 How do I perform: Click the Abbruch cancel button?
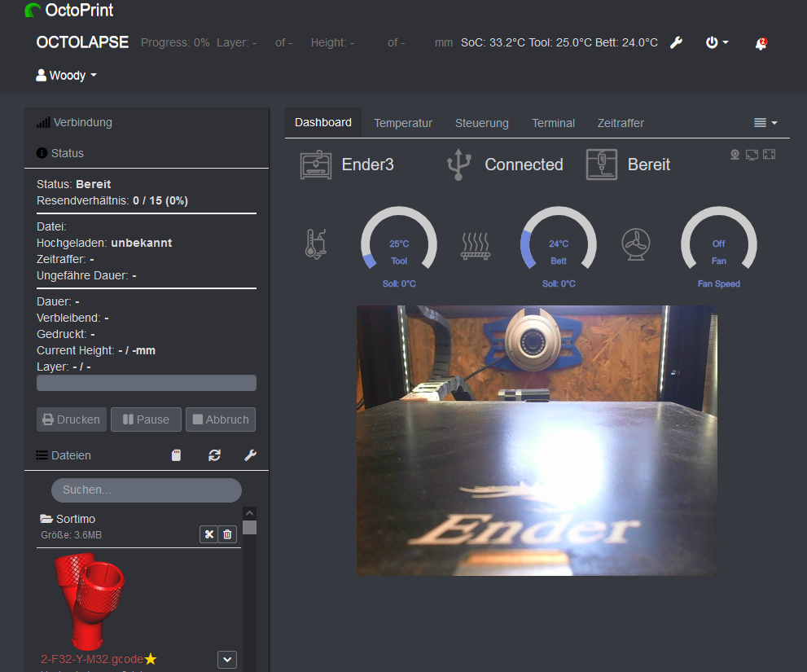click(221, 419)
